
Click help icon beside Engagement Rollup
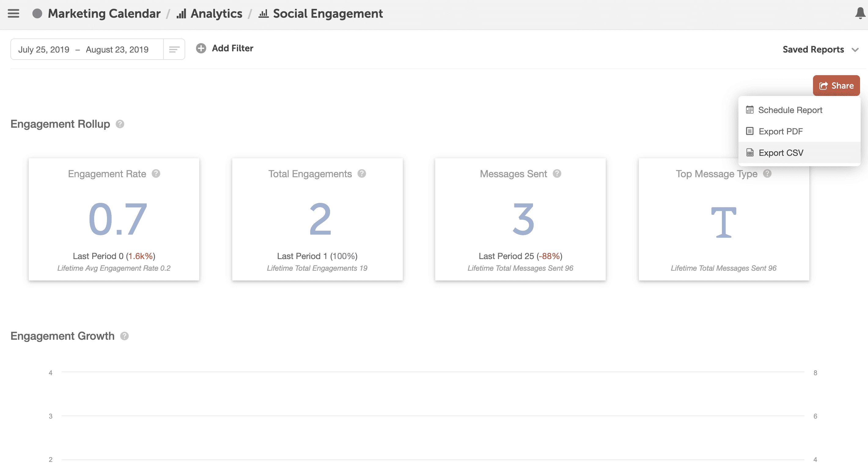point(120,124)
